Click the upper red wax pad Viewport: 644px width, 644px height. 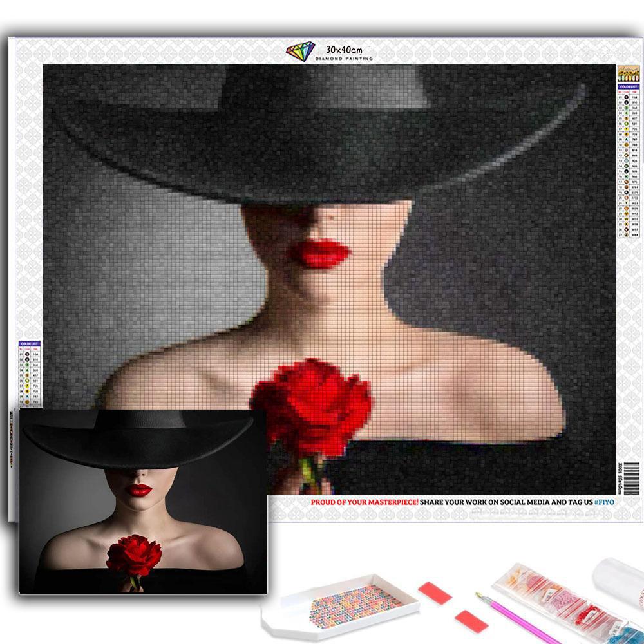tap(435, 593)
